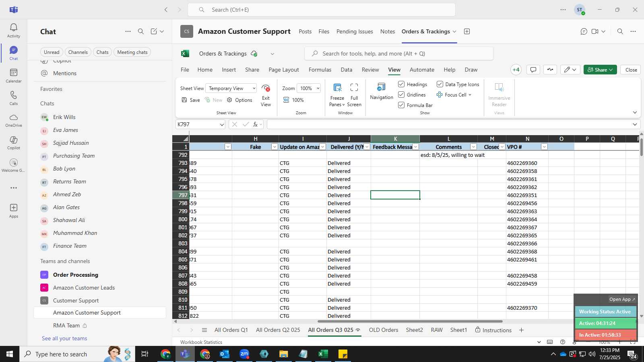Toggle the Unread chat filter
The height and width of the screenshot is (362, 644).
pyautogui.click(x=52, y=52)
